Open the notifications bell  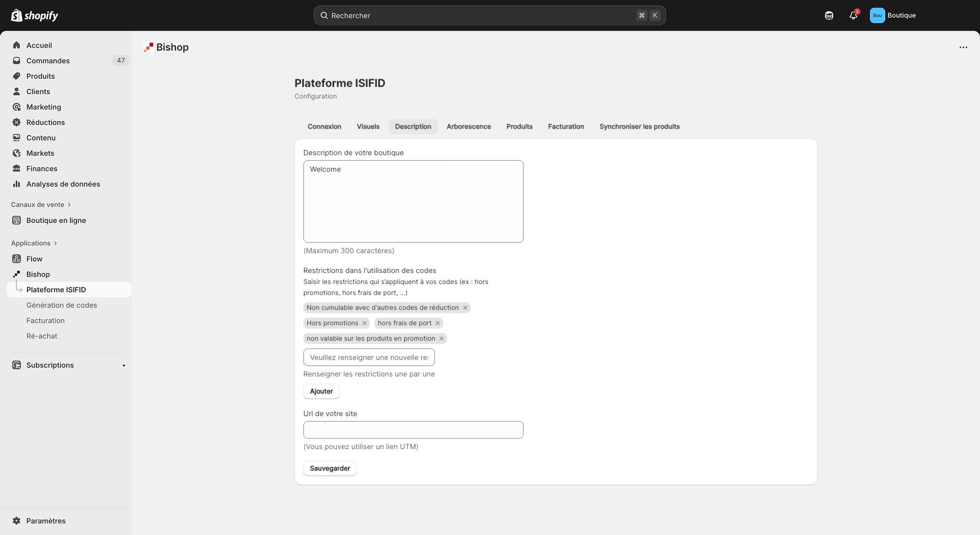pos(853,15)
